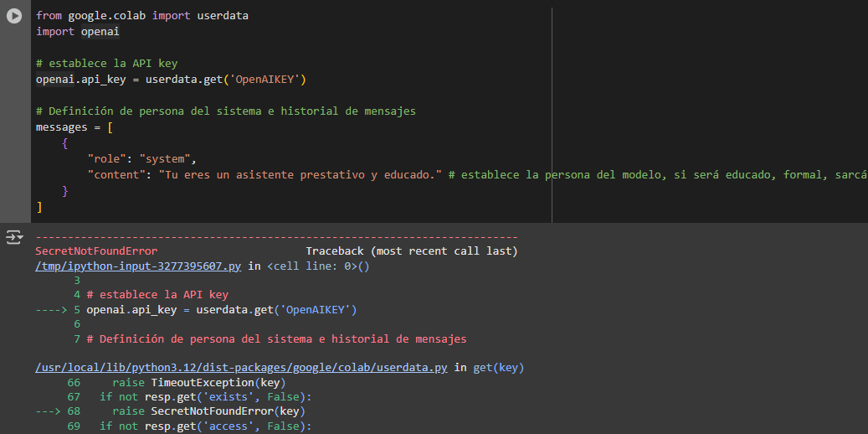Click the closing ']' bracket of the messages list
Viewport: 868px width, 434px height.
click(x=39, y=207)
